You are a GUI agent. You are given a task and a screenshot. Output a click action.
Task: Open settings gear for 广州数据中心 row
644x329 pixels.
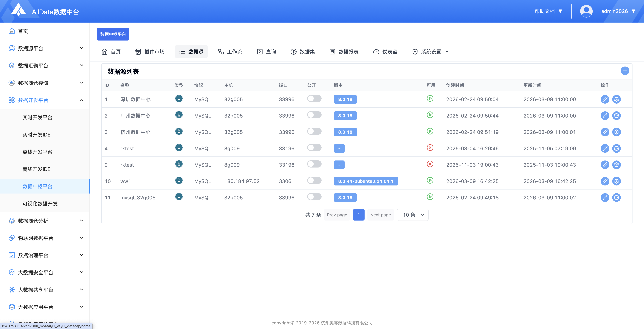tap(616, 116)
